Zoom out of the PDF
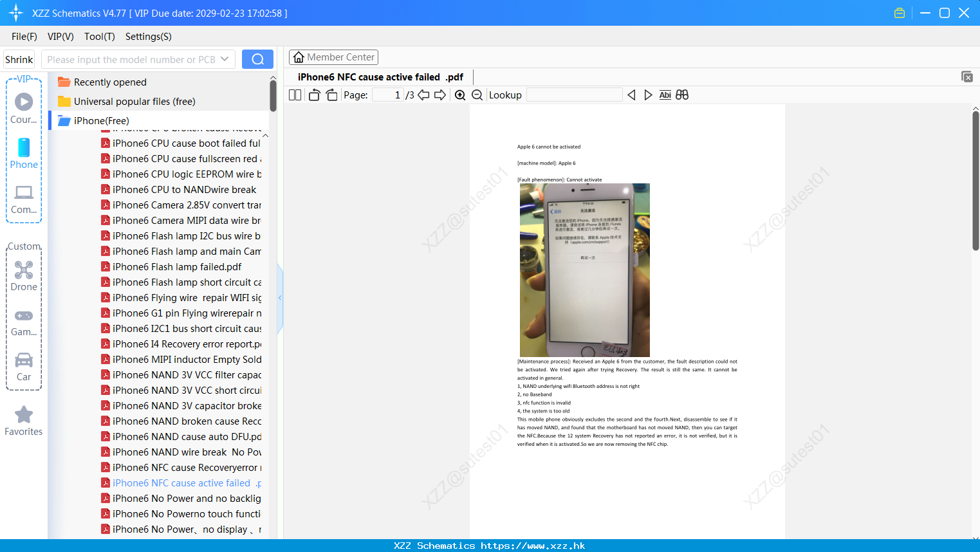The height and width of the screenshot is (552, 980). tap(477, 95)
